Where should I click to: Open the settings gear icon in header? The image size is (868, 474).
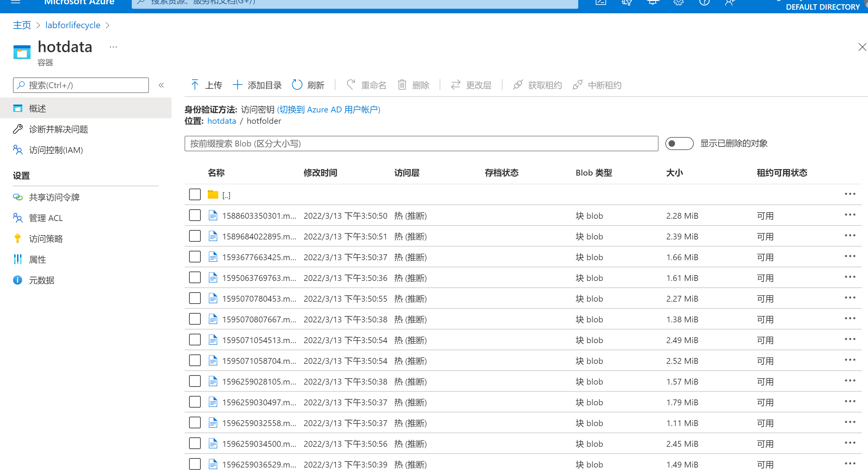click(x=679, y=2)
